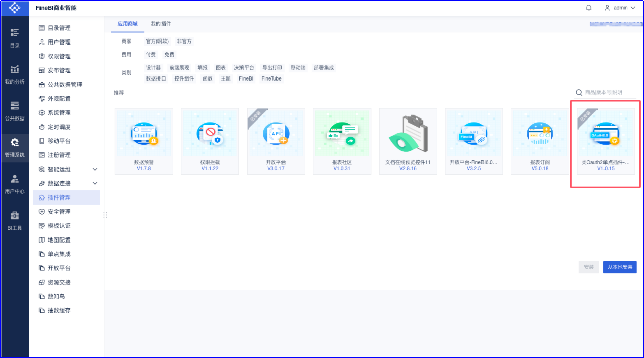644x358 pixels.
Task: Open 用户中心 in left navigation
Action: point(15,184)
